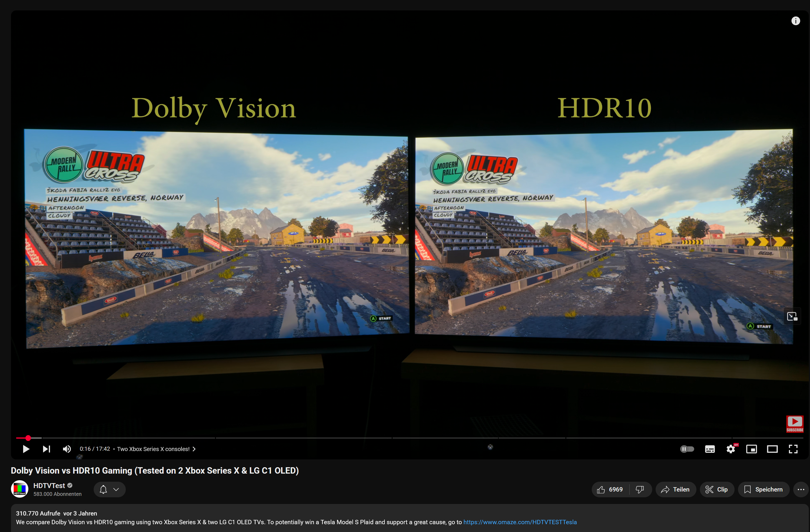Open the notification bell dropdown
Image resolution: width=810 pixels, height=532 pixels.
[x=109, y=489]
